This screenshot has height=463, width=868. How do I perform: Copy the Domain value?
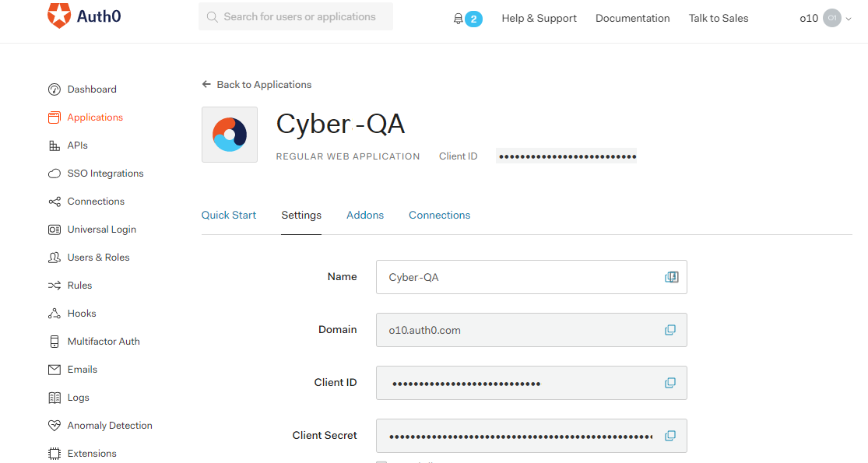click(x=670, y=329)
